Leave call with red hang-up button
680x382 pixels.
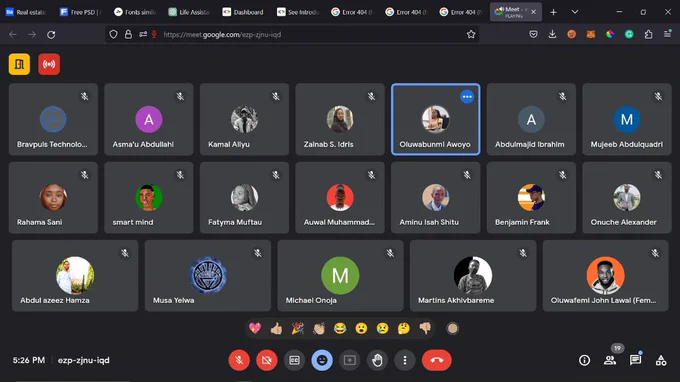(437, 360)
